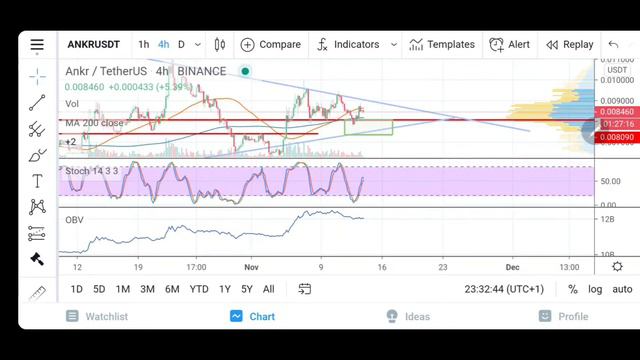Expand the Indicators favorites dropdown arrow

394,44
